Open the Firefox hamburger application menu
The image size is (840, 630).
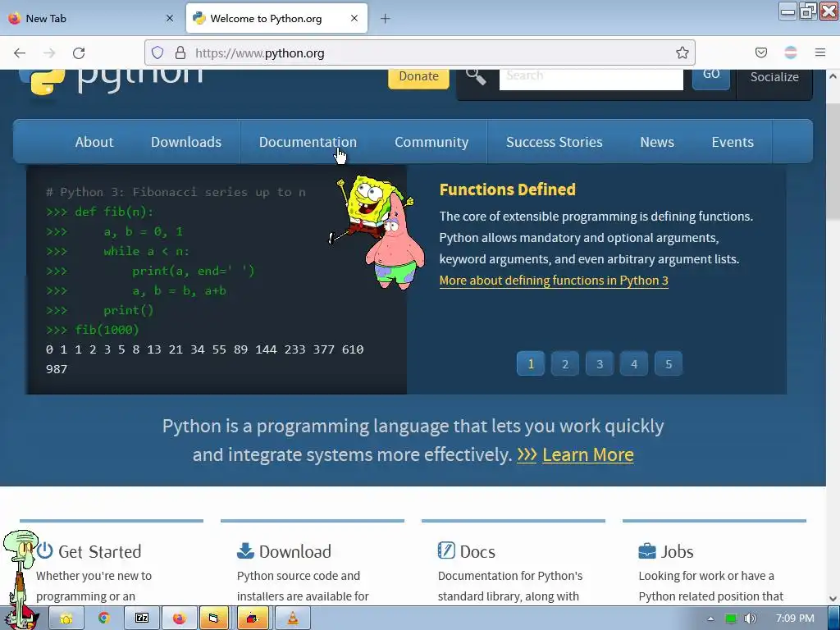point(819,52)
